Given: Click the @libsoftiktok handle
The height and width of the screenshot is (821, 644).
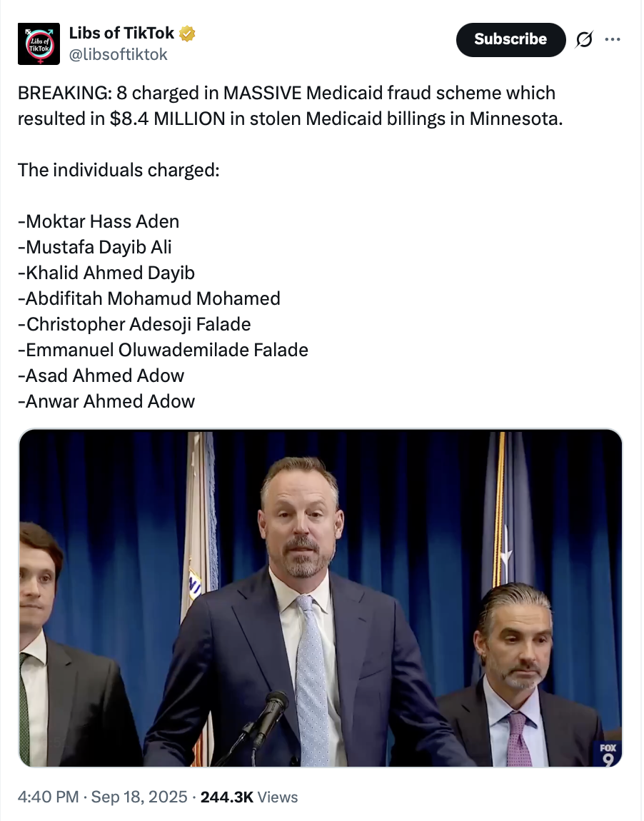Looking at the screenshot, I should click(118, 54).
